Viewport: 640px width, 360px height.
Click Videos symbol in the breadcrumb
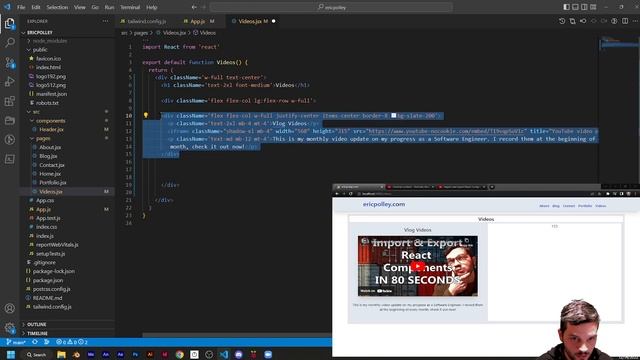pyautogui.click(x=207, y=33)
